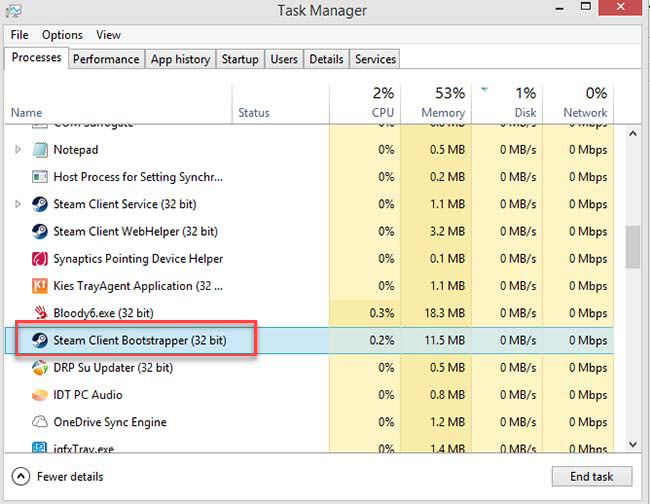Select DRP Su Updater (32 bit) name
Viewport: 650px width, 504px height.
[113, 368]
